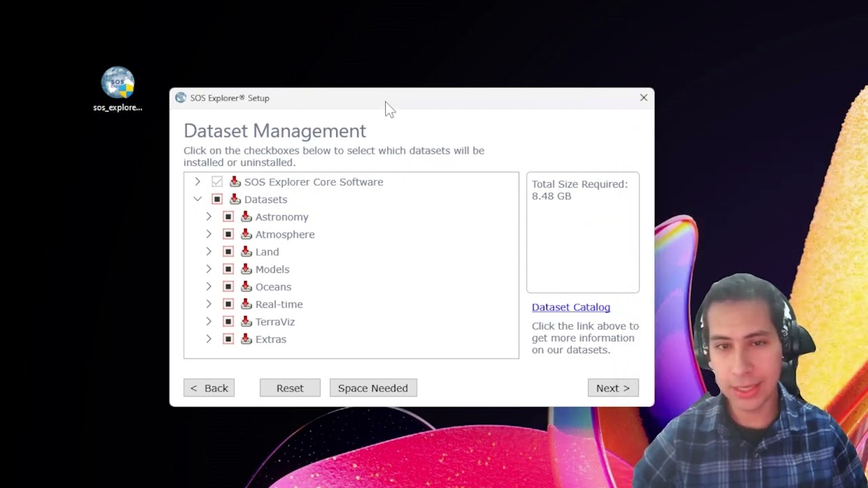Toggle the Astronomy dataset checkbox
868x488 pixels.
click(x=229, y=217)
